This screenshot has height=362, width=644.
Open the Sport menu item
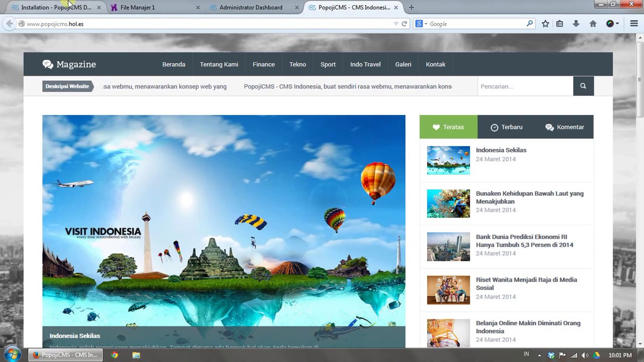[328, 64]
